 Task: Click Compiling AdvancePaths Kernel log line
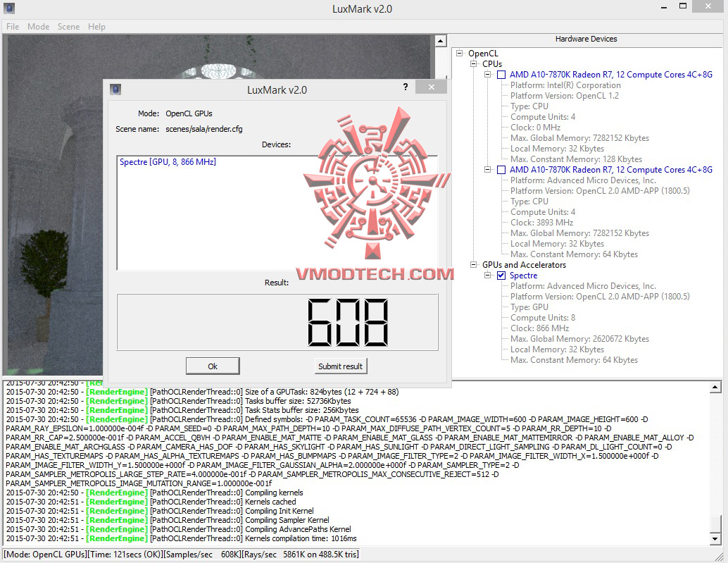click(x=179, y=529)
